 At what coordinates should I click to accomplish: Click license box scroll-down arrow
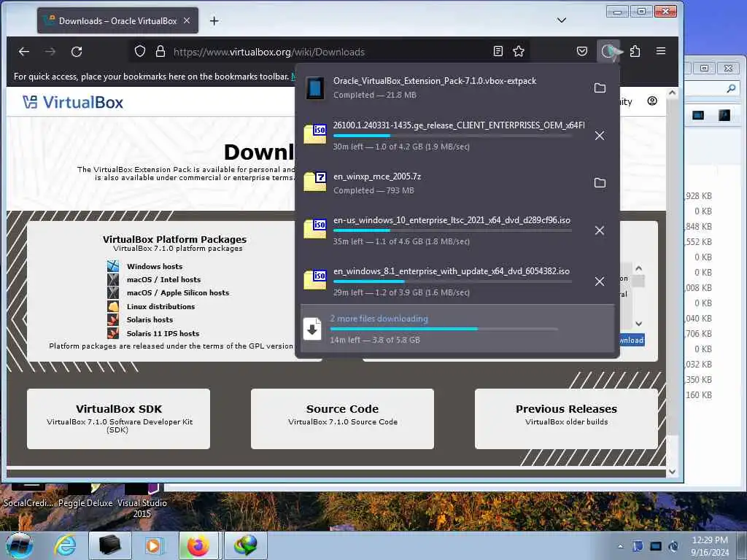638,324
